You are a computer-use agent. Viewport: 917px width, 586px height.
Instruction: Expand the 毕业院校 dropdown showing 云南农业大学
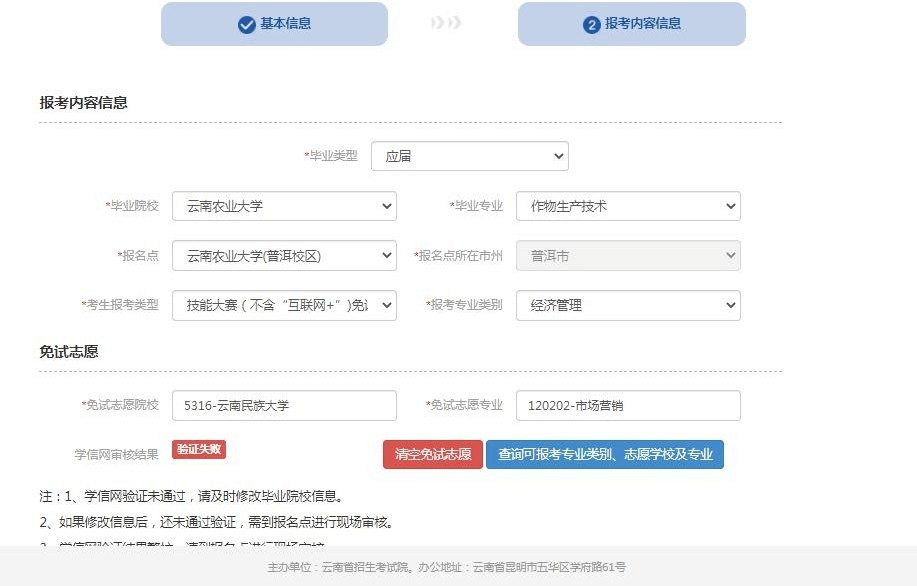point(284,206)
